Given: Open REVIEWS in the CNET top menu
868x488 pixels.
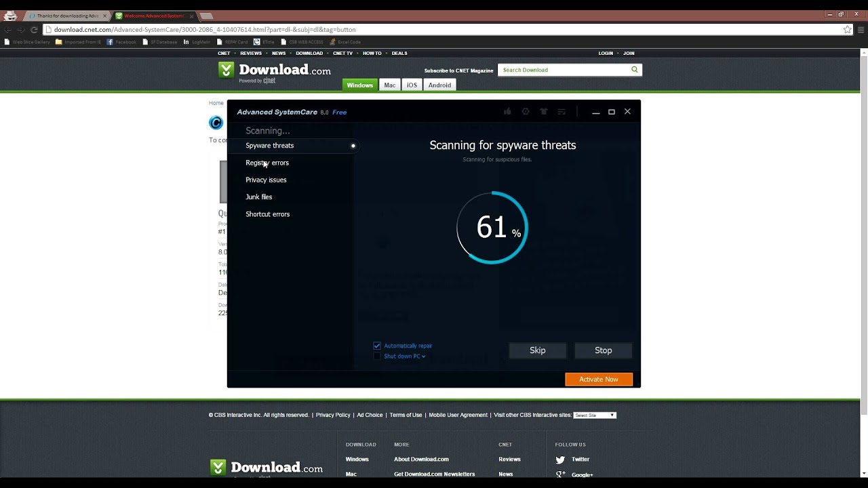Looking at the screenshot, I should click(x=251, y=53).
